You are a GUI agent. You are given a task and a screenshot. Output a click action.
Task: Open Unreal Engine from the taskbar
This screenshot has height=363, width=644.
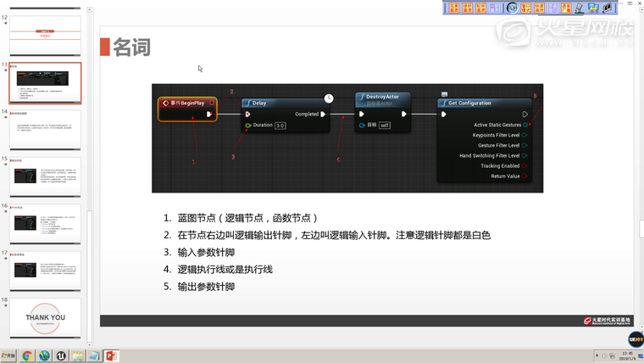(x=61, y=356)
